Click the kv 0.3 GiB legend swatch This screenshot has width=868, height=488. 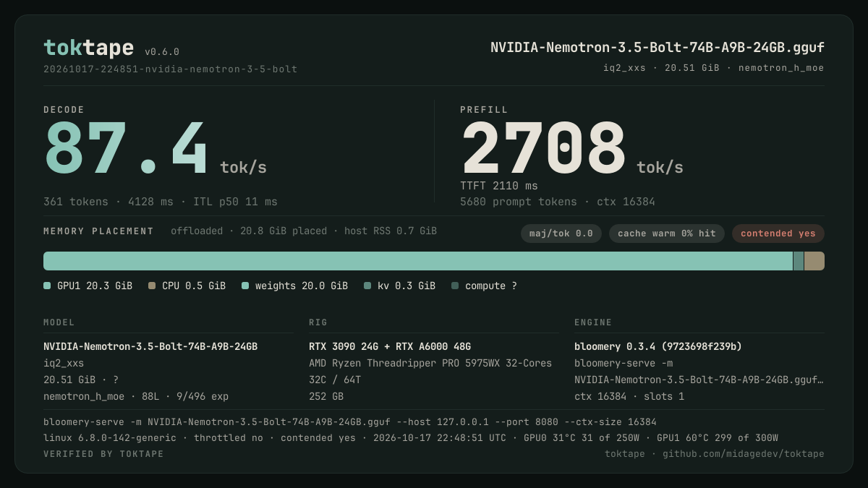tap(367, 286)
